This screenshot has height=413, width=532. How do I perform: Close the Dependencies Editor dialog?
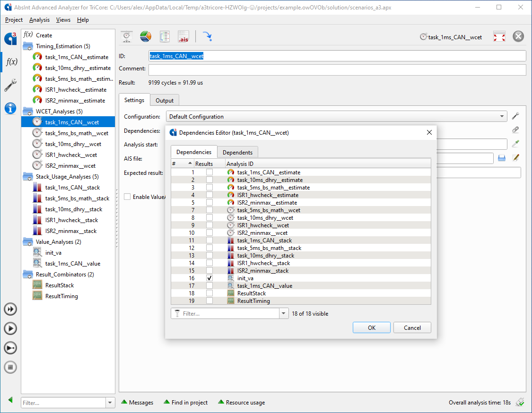pos(429,132)
